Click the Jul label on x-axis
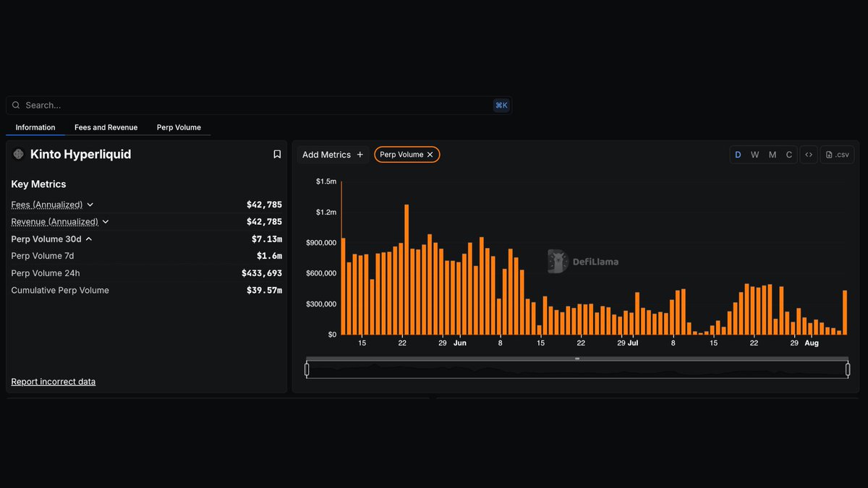Image resolution: width=868 pixels, height=488 pixels. tap(634, 343)
